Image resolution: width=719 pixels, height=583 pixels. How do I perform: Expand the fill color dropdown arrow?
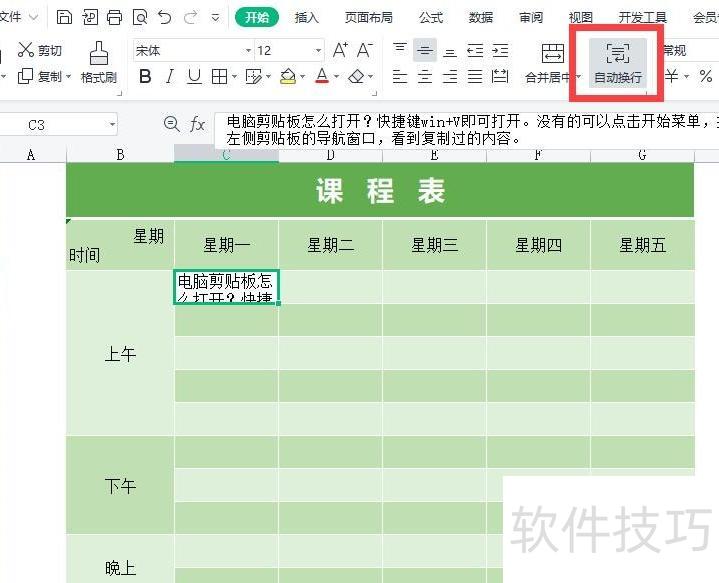(x=303, y=77)
